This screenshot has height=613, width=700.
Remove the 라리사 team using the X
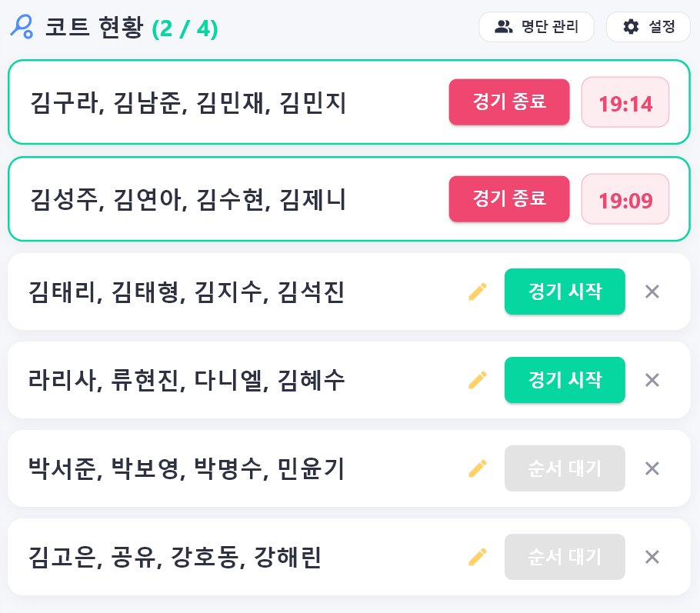pos(652,380)
